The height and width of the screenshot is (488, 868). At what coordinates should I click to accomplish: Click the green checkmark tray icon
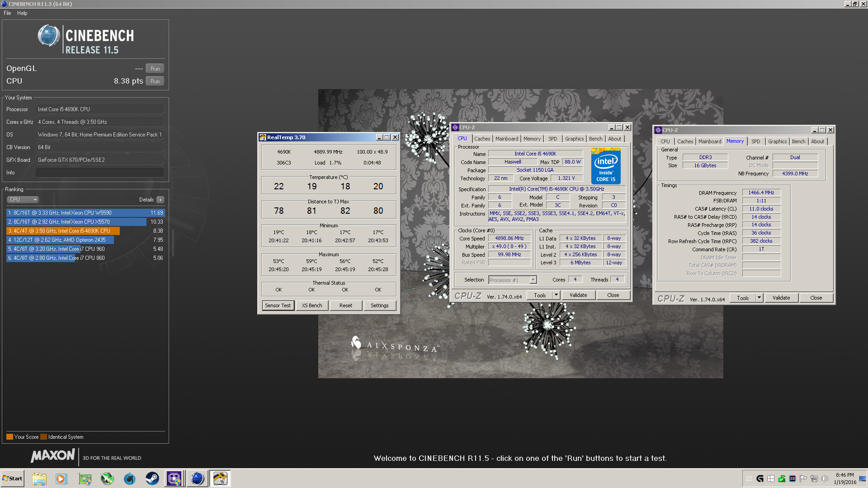click(782, 479)
